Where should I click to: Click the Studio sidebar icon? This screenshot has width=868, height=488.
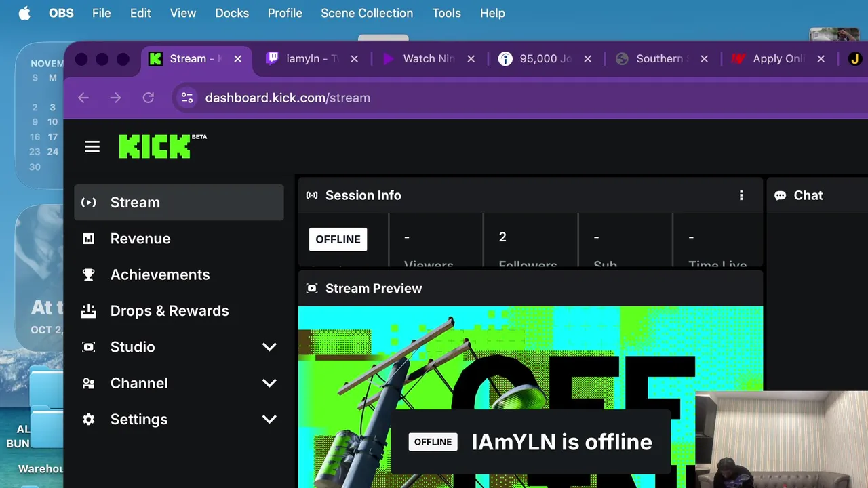click(x=89, y=347)
